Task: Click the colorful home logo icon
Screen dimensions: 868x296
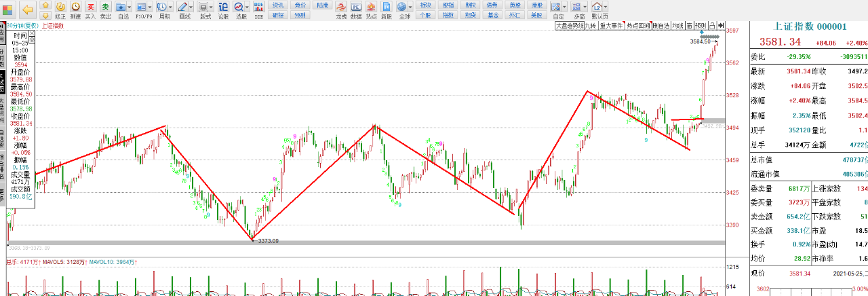Action: coord(8,10)
